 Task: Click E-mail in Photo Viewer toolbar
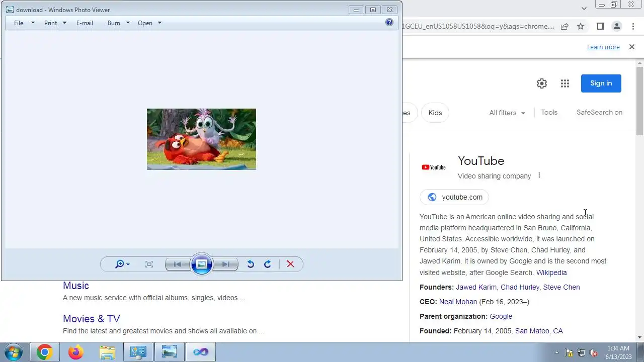click(85, 23)
